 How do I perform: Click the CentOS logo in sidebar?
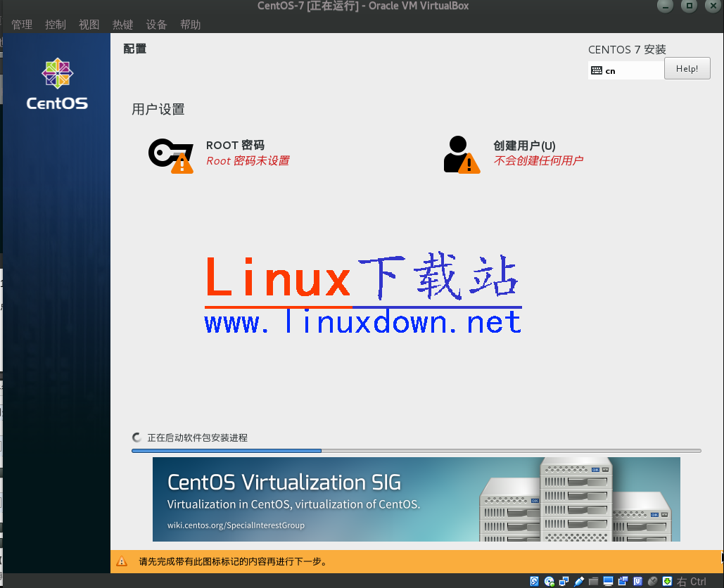(57, 84)
